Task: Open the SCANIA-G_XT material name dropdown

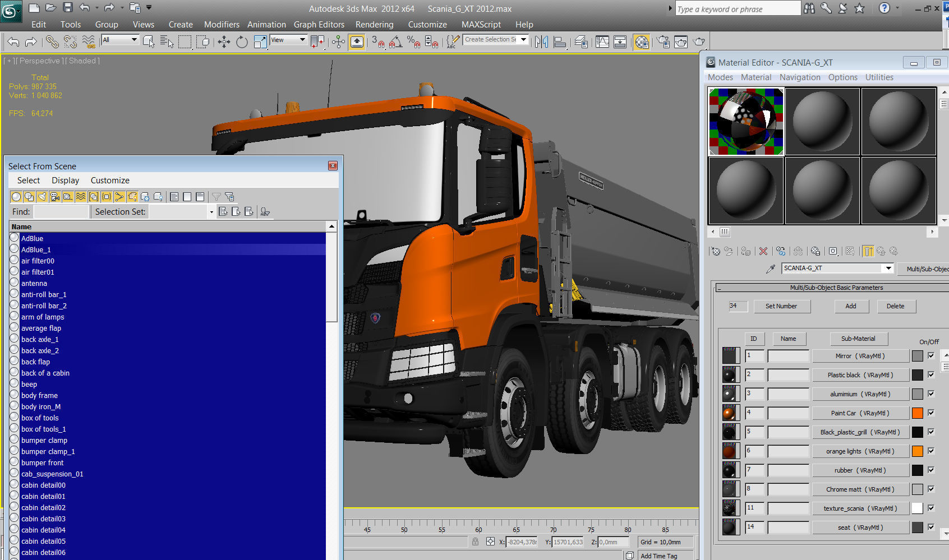Action: pyautogui.click(x=888, y=269)
